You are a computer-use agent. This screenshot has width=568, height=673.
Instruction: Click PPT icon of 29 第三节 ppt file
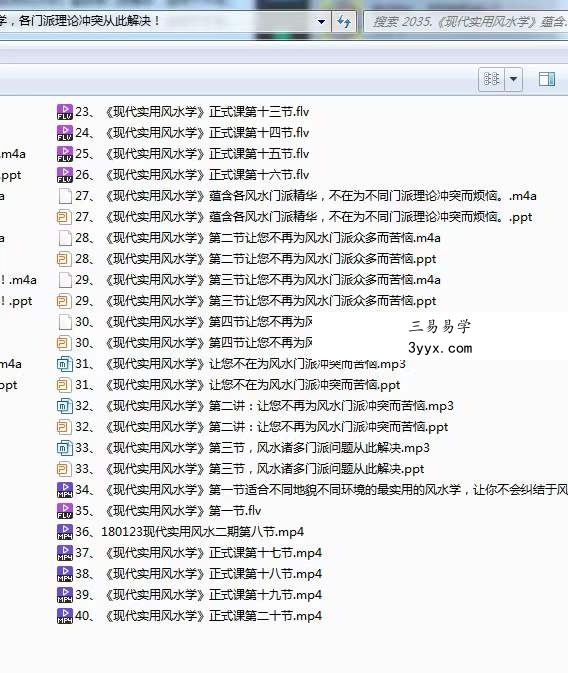pyautogui.click(x=64, y=301)
